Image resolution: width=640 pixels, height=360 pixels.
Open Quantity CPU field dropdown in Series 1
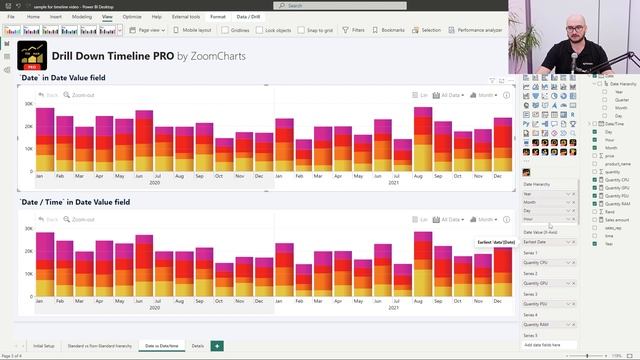point(568,262)
